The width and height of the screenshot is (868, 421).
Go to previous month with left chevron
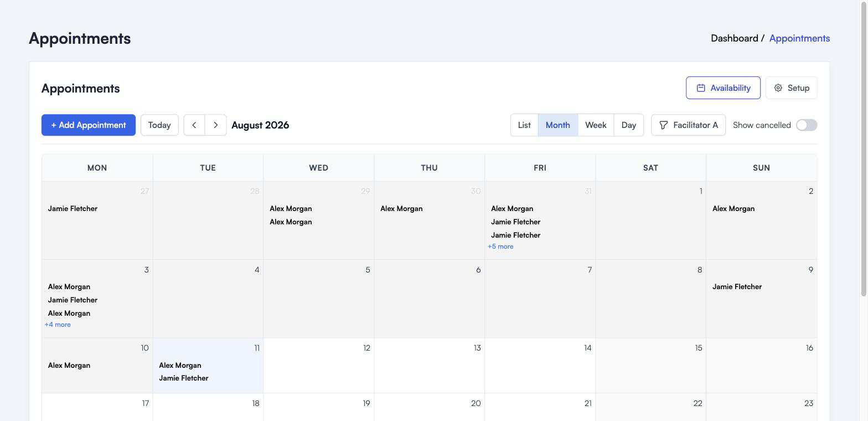point(194,125)
